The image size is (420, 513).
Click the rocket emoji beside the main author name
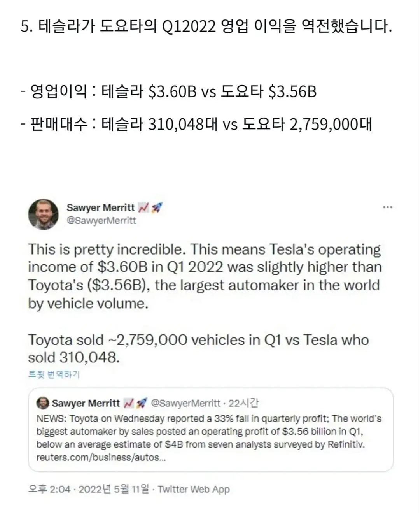(156, 208)
